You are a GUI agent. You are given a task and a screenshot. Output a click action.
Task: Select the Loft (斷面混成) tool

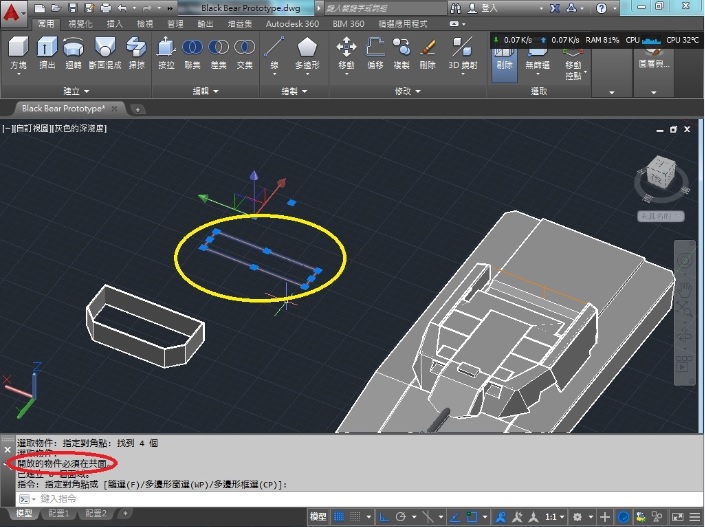click(105, 54)
